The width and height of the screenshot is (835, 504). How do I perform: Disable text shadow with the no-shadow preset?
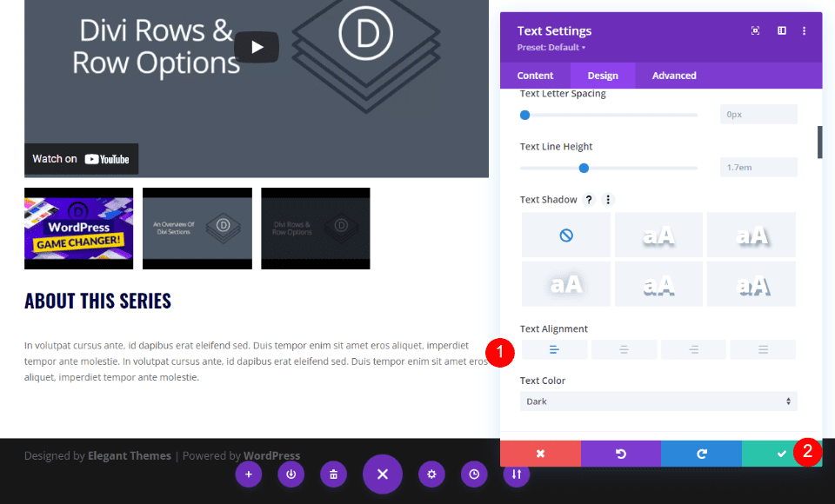tap(565, 235)
